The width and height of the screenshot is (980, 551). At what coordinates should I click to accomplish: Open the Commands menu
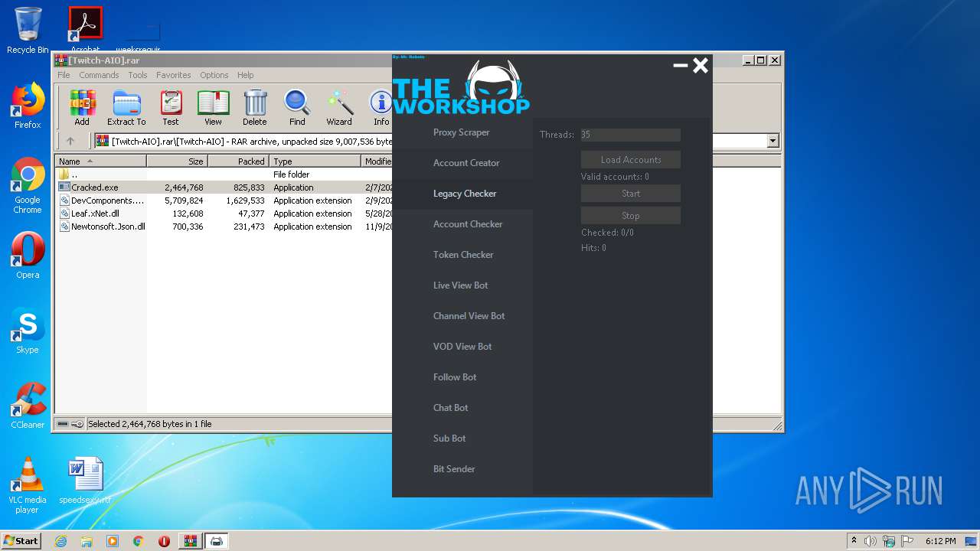(x=99, y=75)
